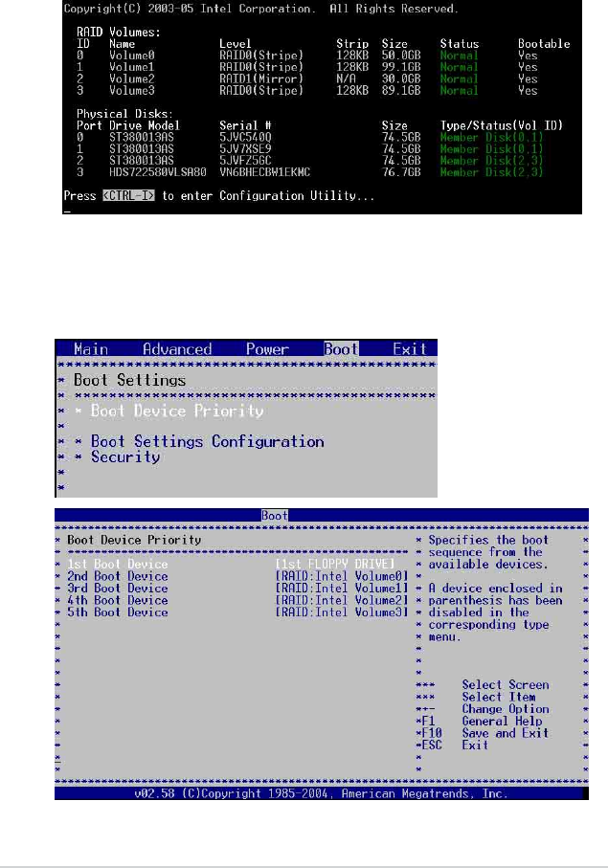The image size is (608, 868).
Task: Click the Bootable column header
Action: tap(544, 44)
